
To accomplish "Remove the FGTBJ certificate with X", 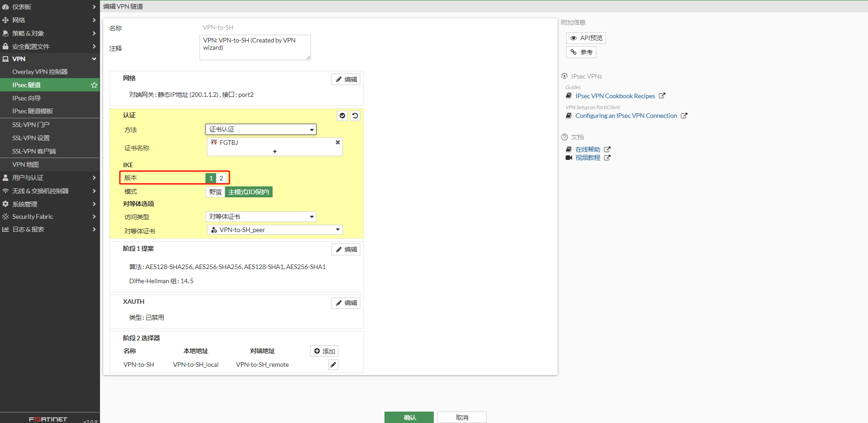I will (338, 143).
